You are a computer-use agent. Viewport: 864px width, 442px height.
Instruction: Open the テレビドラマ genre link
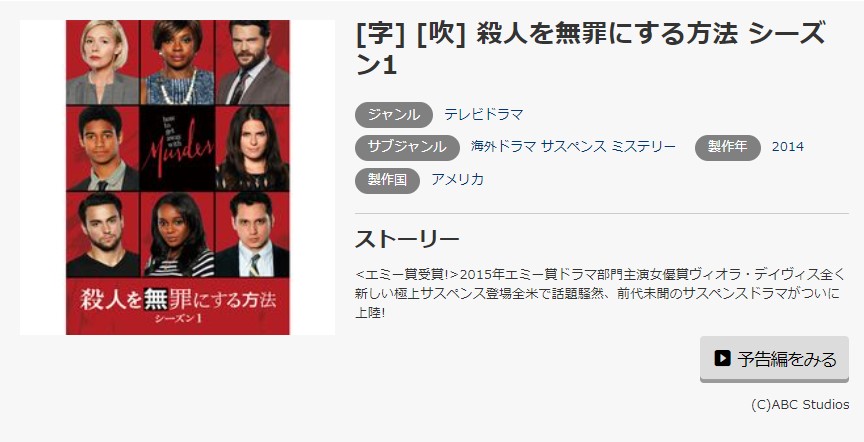pos(483,115)
